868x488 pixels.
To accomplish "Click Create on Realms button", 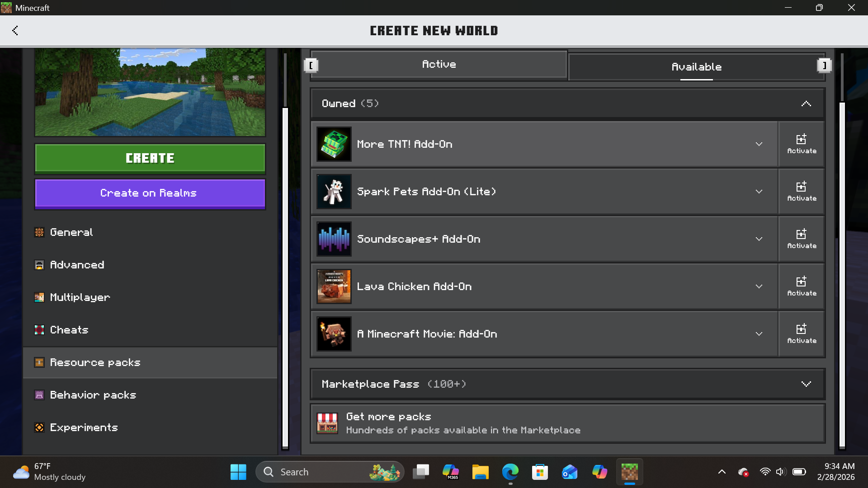I will pos(150,193).
